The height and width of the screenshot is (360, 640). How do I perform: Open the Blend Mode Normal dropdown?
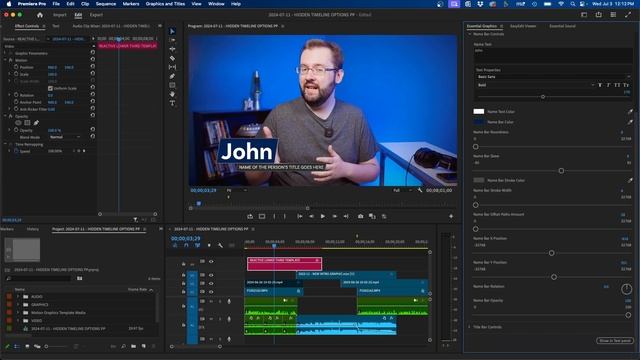click(x=64, y=137)
